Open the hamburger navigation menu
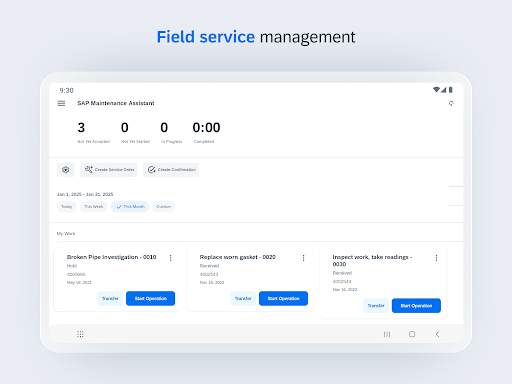This screenshot has width=512, height=384. click(61, 103)
